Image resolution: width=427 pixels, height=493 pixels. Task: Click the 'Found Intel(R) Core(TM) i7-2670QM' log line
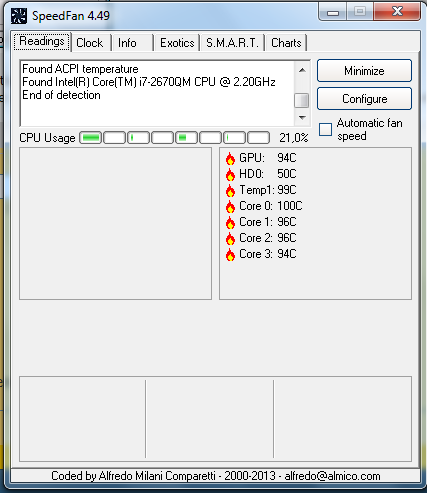149,82
